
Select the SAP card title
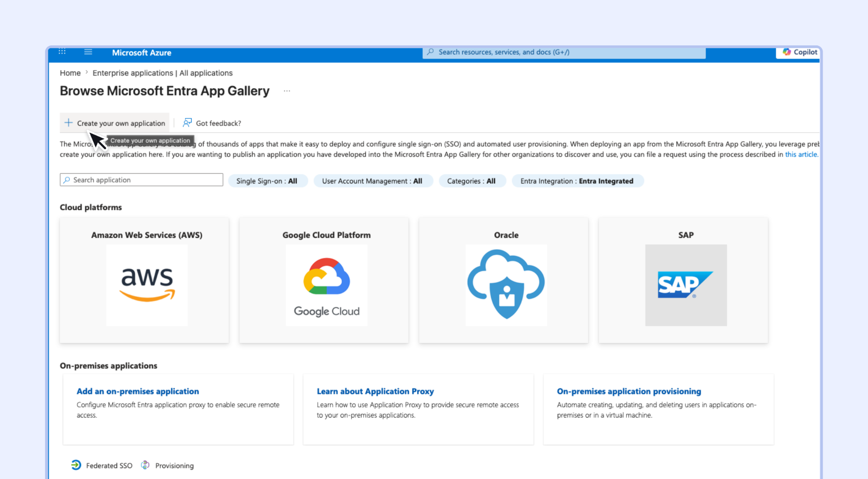click(686, 235)
